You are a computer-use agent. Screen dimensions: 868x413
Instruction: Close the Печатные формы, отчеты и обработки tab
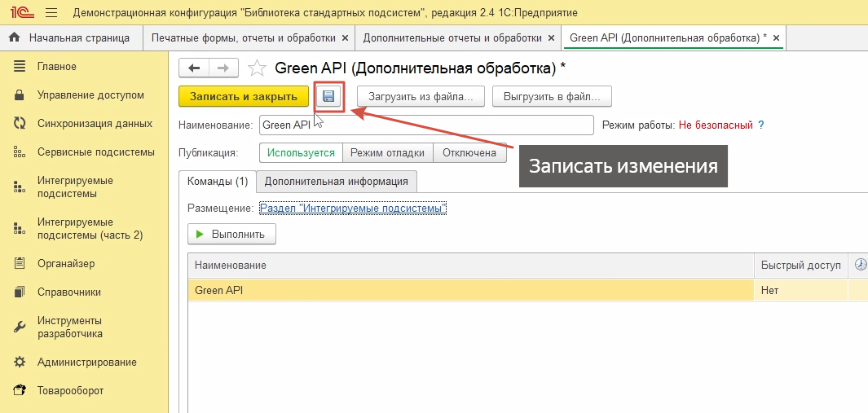[346, 38]
